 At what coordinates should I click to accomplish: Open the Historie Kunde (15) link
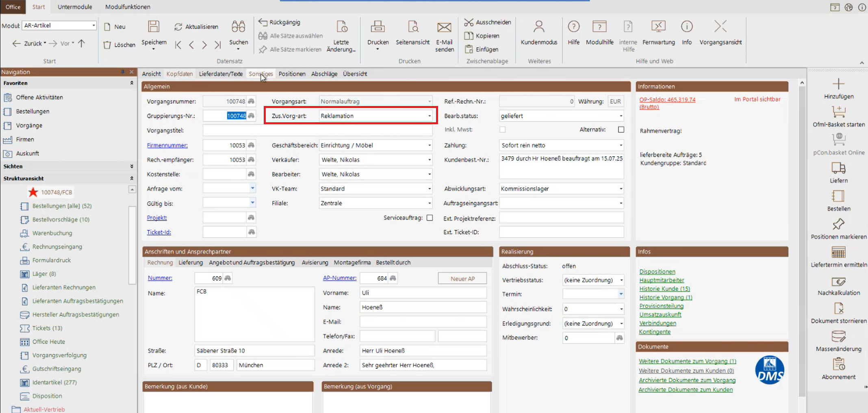(x=664, y=289)
